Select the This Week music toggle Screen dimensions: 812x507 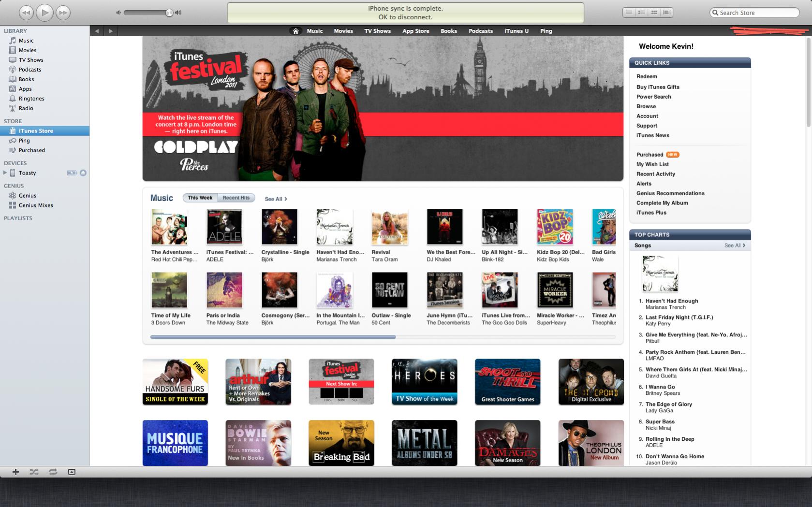pyautogui.click(x=200, y=198)
